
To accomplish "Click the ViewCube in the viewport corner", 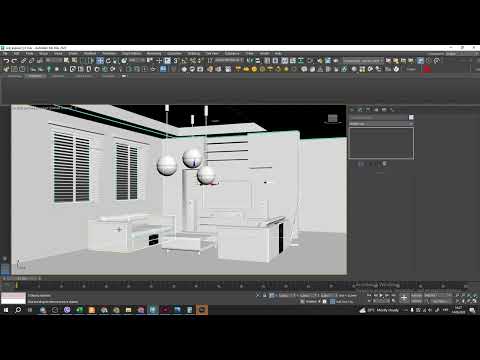I will point(332,118).
